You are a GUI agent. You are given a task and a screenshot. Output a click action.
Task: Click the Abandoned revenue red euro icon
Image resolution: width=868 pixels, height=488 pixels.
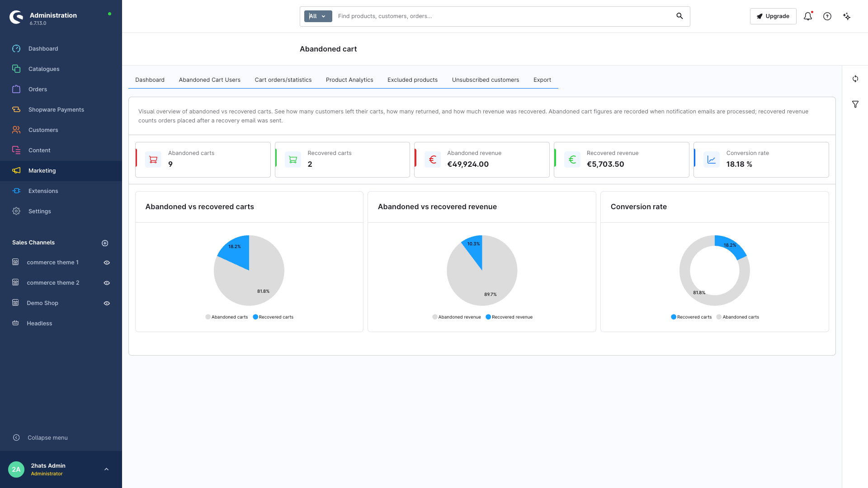[x=433, y=160]
